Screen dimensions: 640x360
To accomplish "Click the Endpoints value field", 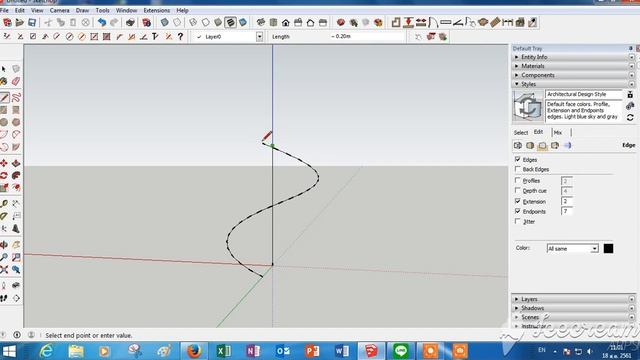I will 567,211.
